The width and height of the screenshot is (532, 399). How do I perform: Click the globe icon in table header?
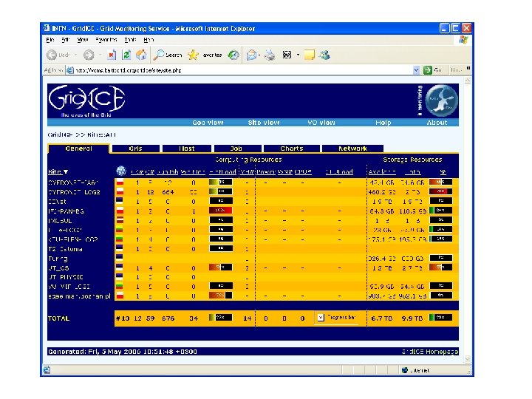[x=121, y=171]
